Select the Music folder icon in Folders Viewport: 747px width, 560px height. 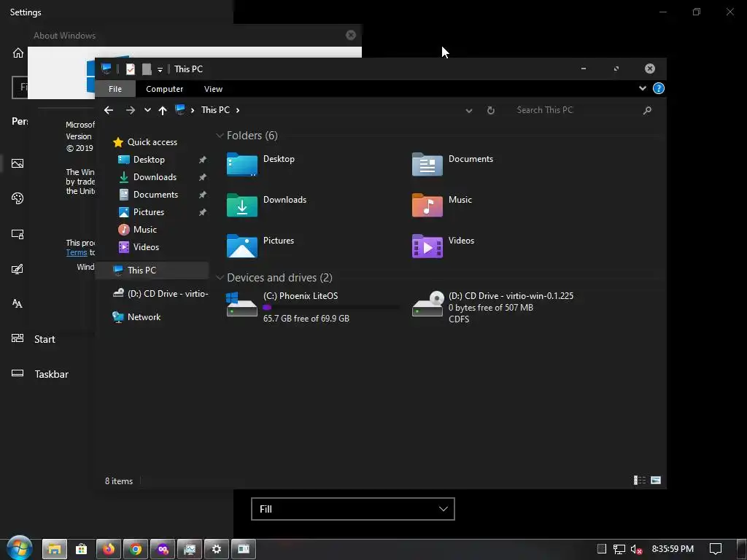coord(427,205)
